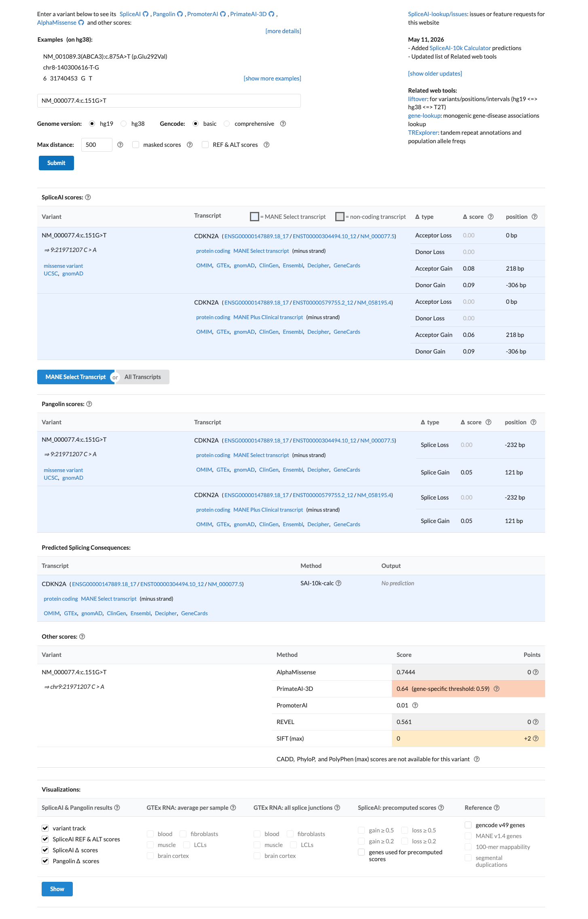Enable REF & ALT scores option checkbox

[205, 145]
